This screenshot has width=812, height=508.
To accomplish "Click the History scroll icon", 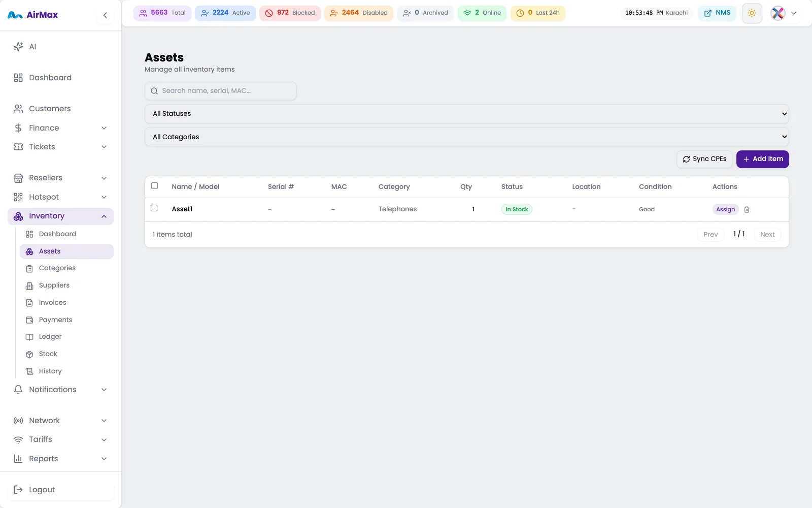I will coord(29,371).
